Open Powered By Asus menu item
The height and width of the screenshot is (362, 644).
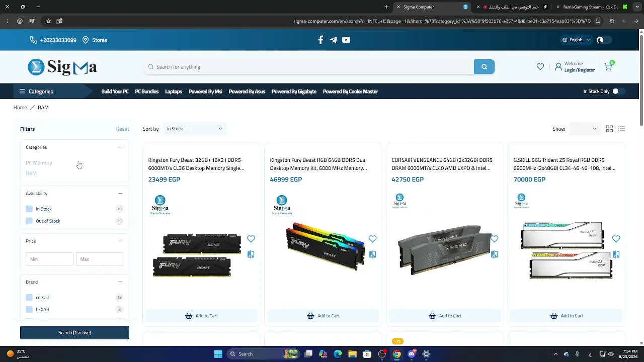pyautogui.click(x=247, y=92)
